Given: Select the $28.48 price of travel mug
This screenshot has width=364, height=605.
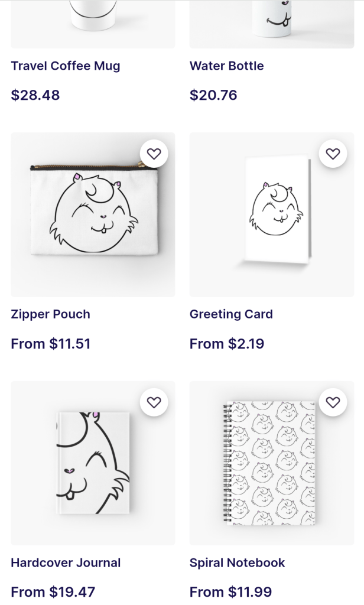Looking at the screenshot, I should click(35, 95).
